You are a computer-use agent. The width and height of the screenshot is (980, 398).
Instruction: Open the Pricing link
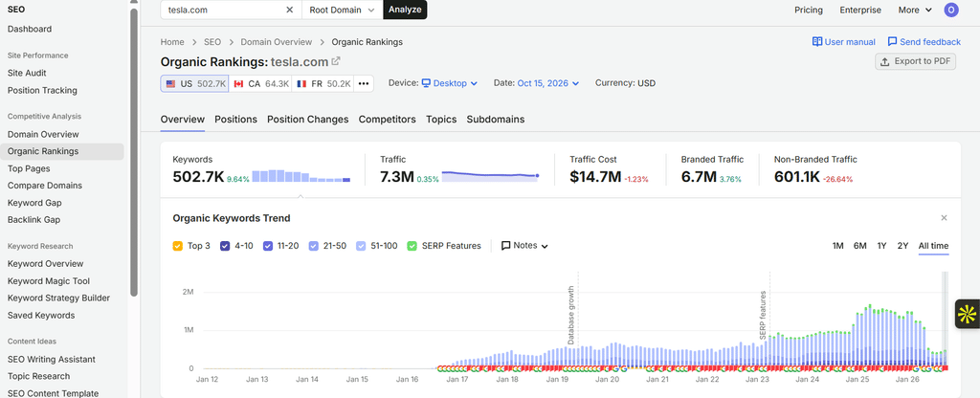[809, 10]
